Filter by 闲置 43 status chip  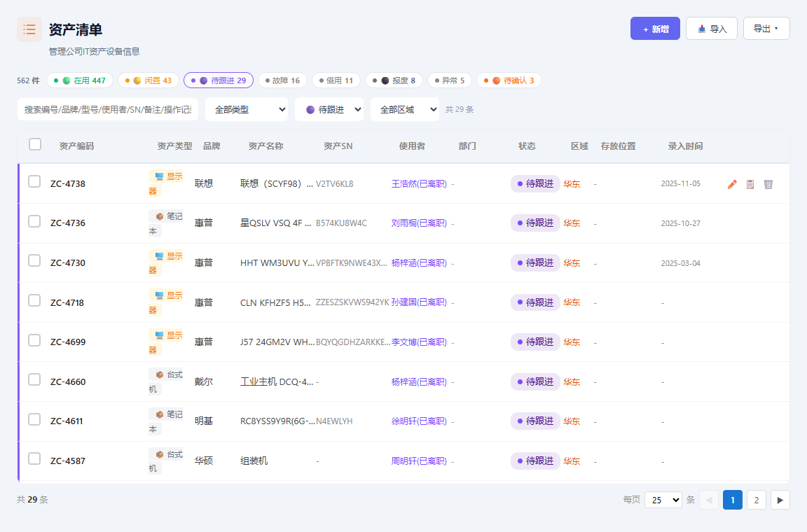pos(149,80)
